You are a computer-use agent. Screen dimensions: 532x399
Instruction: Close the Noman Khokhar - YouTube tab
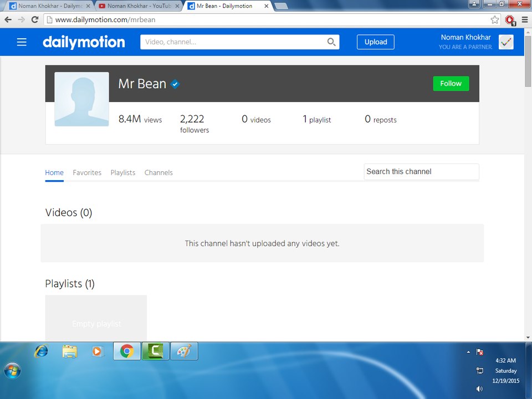[x=177, y=6]
